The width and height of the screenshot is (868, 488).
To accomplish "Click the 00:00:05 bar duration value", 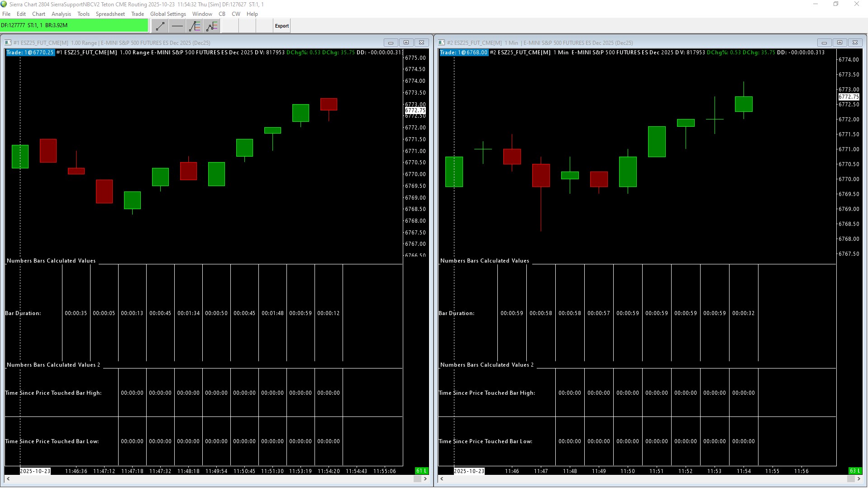I will point(104,313).
